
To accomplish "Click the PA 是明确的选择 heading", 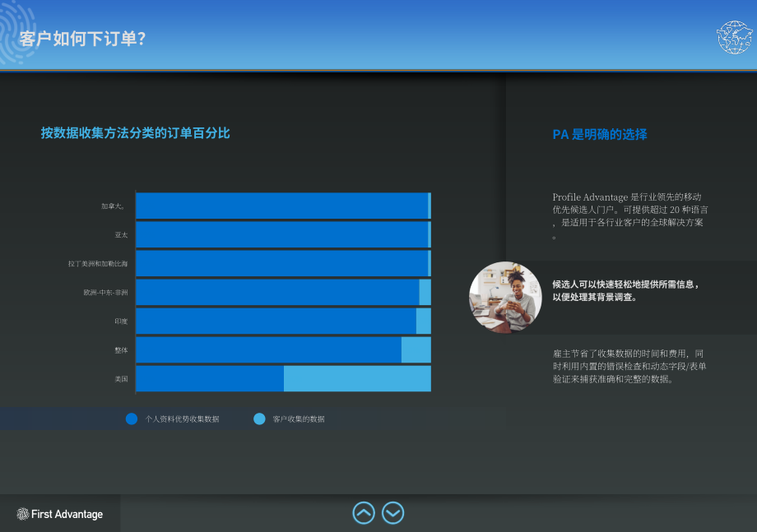I will click(x=600, y=135).
